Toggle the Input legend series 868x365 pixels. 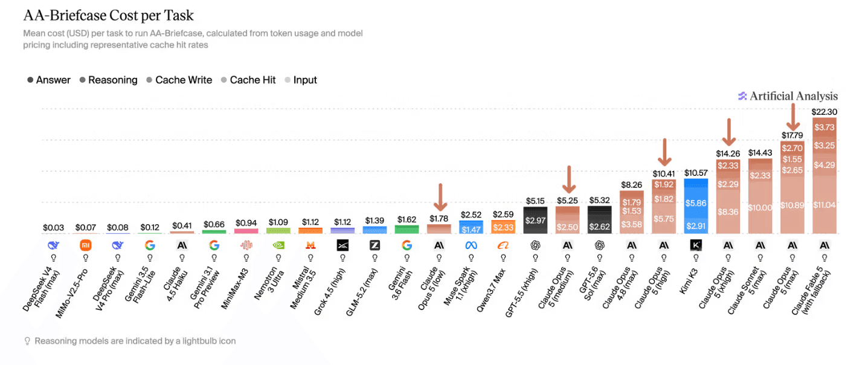300,80
